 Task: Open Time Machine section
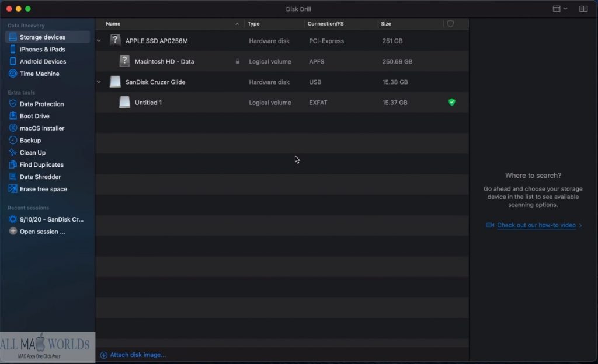point(39,73)
